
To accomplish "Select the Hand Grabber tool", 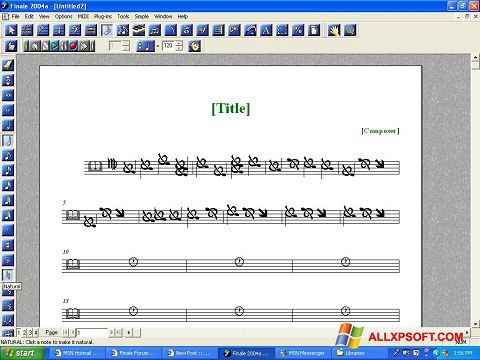I will pyautogui.click(x=334, y=30).
